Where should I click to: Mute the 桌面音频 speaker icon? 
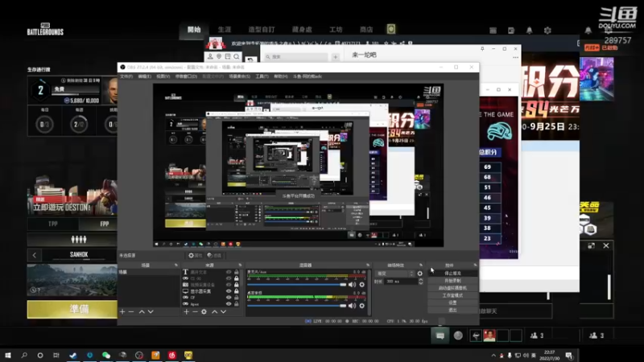click(353, 306)
